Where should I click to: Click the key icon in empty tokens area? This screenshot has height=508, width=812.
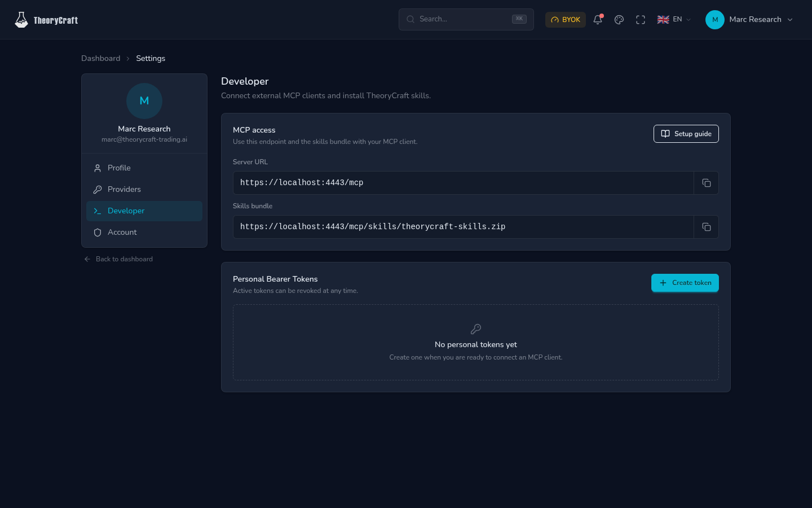click(x=476, y=329)
